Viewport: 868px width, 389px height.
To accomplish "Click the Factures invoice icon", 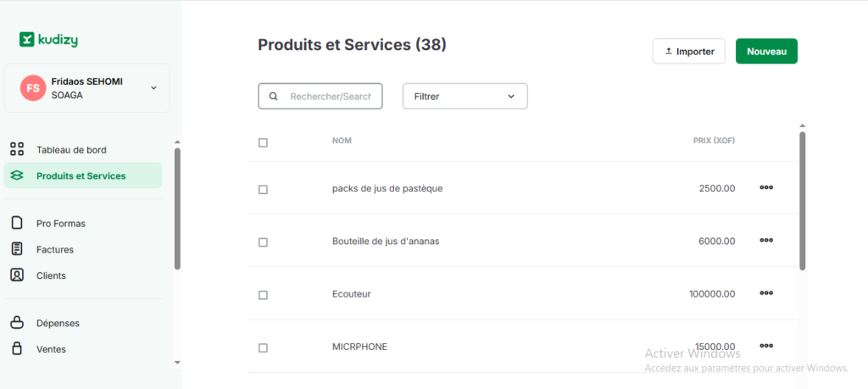I will 17,249.
